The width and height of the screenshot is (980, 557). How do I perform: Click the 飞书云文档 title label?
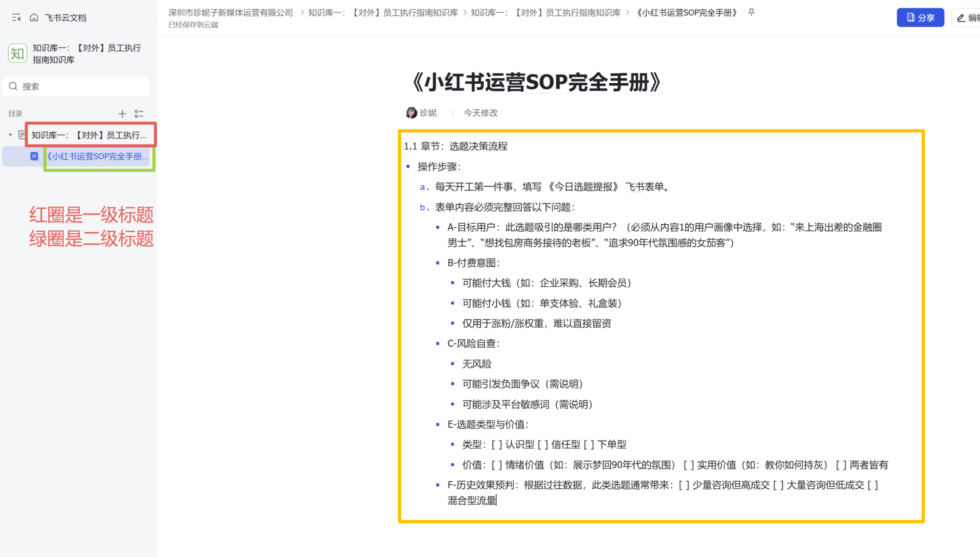point(65,18)
